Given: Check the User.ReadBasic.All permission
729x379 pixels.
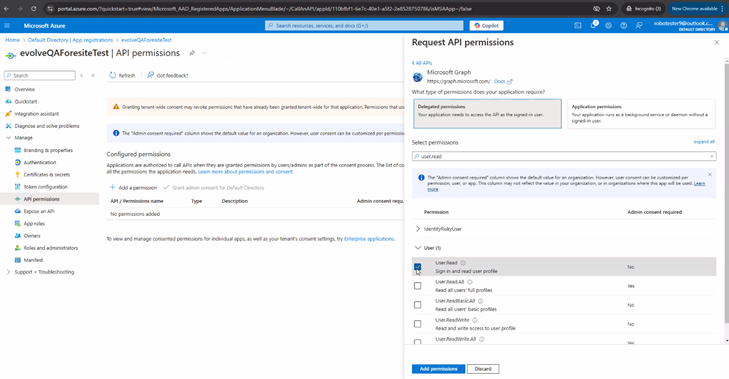Looking at the screenshot, I should [x=418, y=305].
